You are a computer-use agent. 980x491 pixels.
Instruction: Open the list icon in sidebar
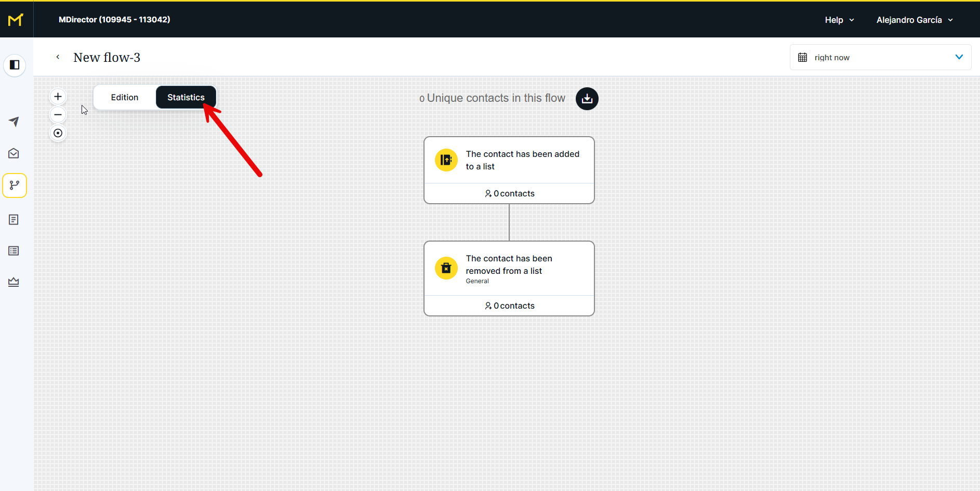pos(14,251)
